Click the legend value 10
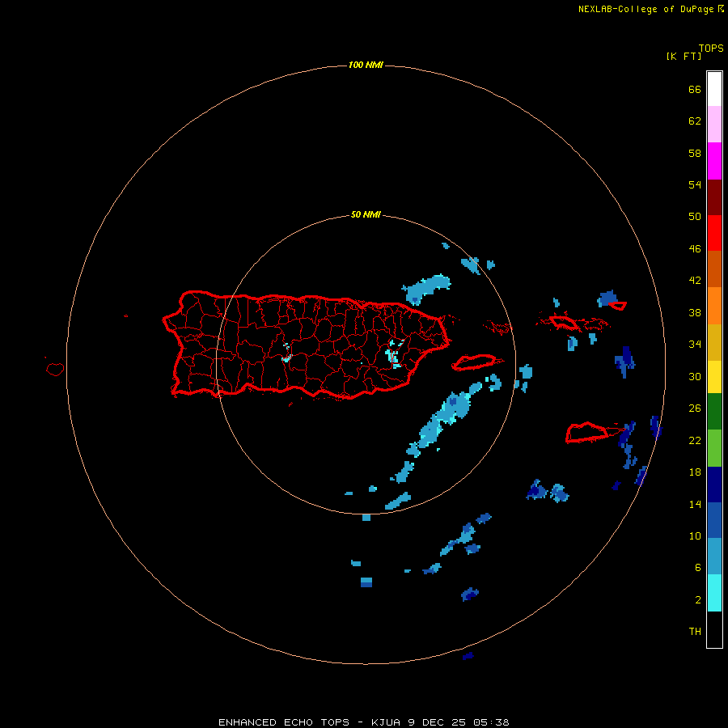 point(695,536)
